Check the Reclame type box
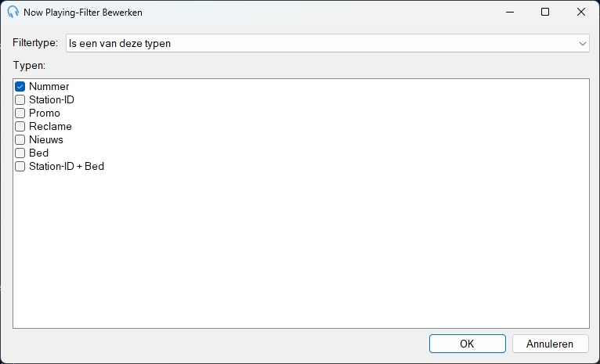This screenshot has width=600, height=364. coord(20,127)
